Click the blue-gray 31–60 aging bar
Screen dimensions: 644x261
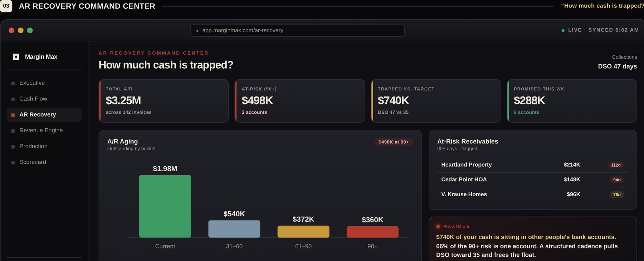(x=234, y=229)
